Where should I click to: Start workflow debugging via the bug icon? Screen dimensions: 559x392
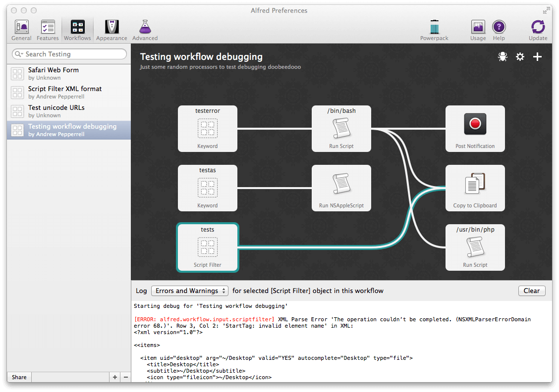click(x=503, y=56)
